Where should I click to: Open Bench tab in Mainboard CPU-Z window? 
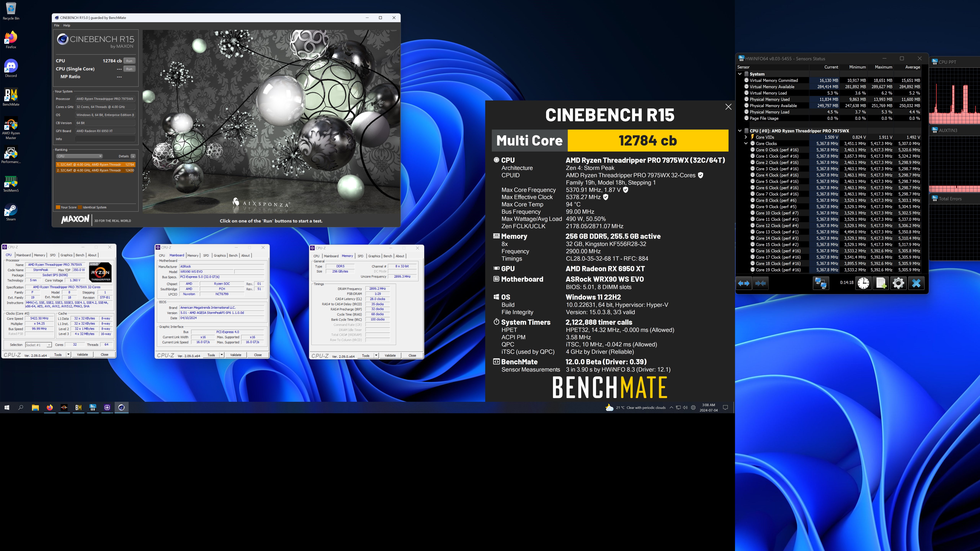(x=233, y=256)
